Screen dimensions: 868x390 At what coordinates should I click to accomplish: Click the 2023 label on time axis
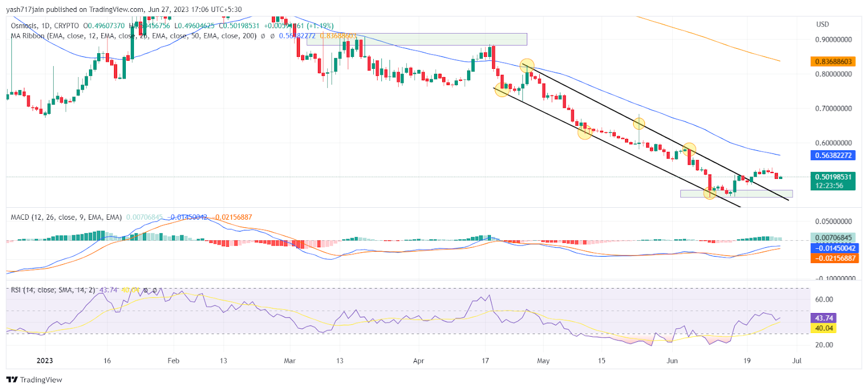pos(44,361)
